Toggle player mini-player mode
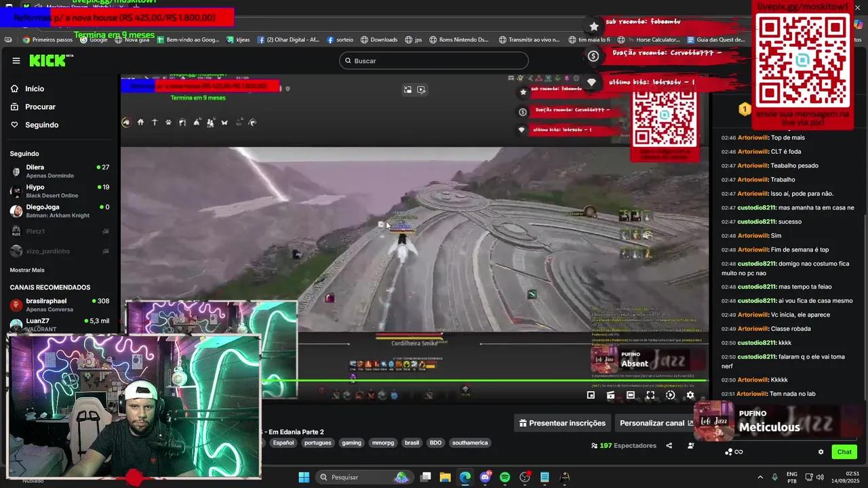This screenshot has width=868, height=488. pos(591,395)
